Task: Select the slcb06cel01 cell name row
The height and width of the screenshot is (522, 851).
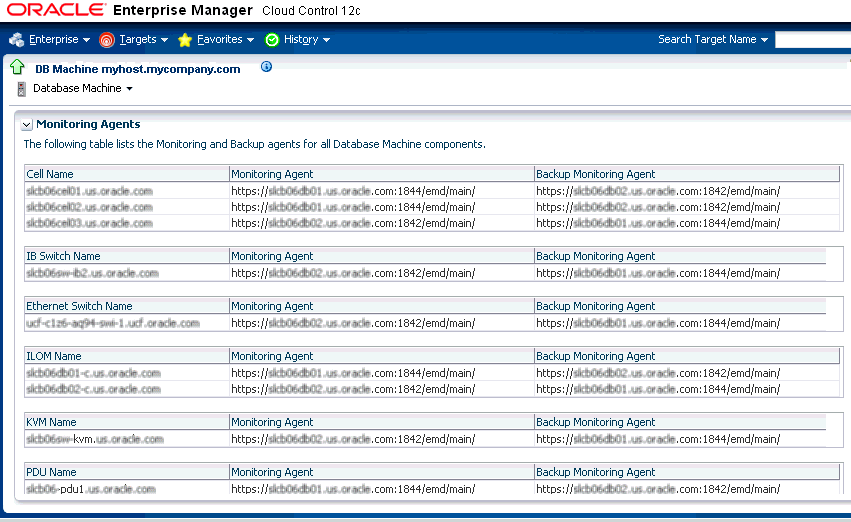Action: click(90, 191)
